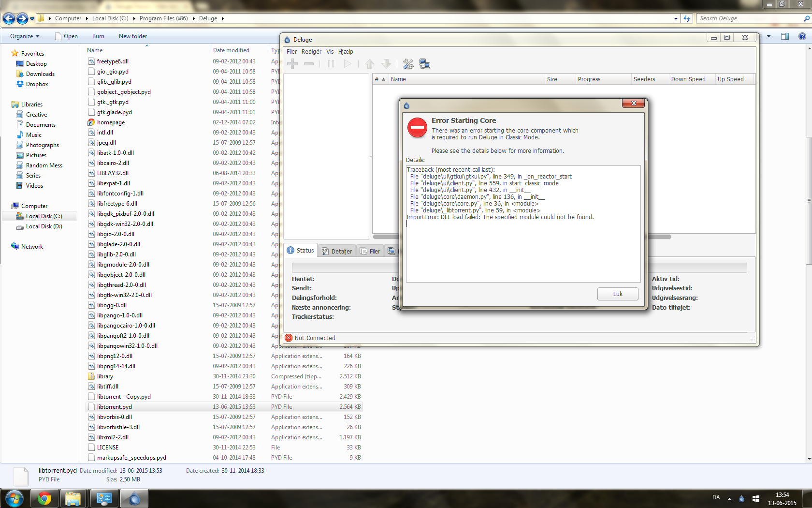Open the address bar history dropdown
812x508 pixels.
click(676, 18)
